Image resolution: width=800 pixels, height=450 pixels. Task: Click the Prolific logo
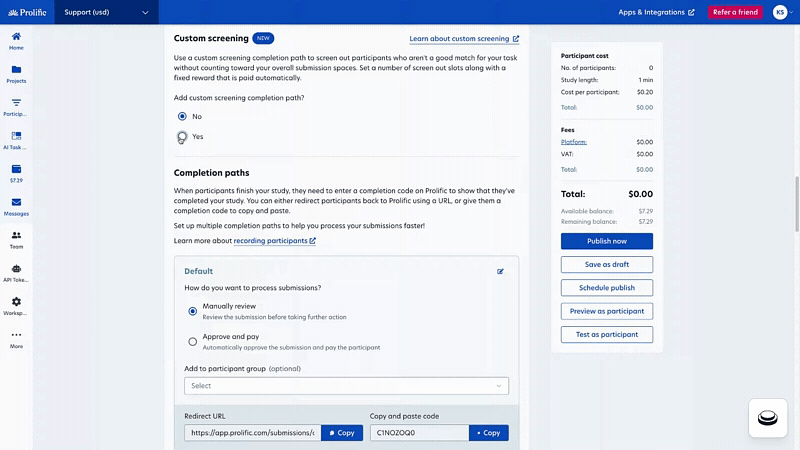[x=27, y=12]
